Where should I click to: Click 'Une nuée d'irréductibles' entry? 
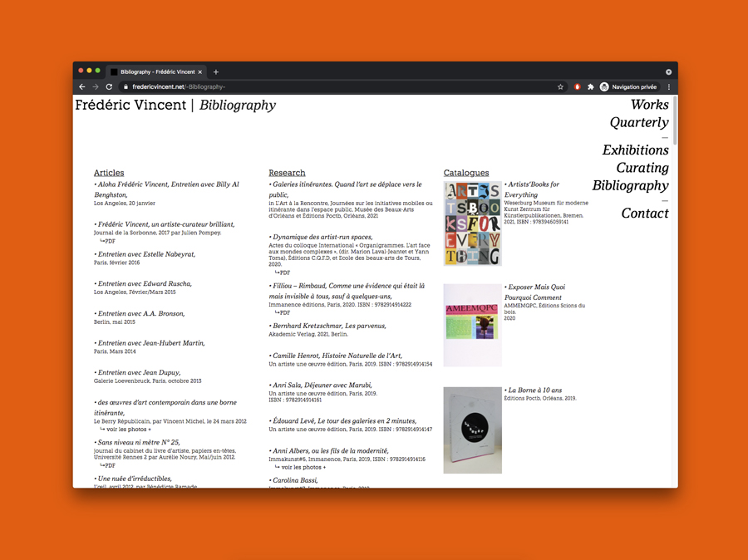point(133,479)
